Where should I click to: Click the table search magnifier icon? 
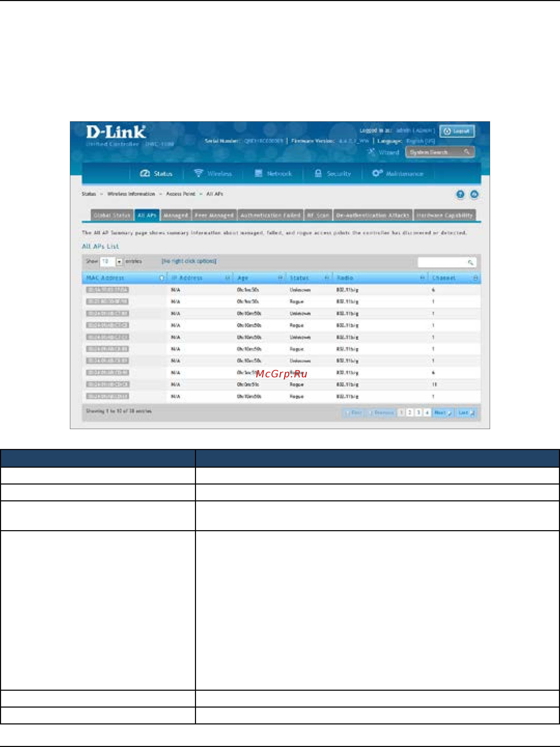point(471,262)
